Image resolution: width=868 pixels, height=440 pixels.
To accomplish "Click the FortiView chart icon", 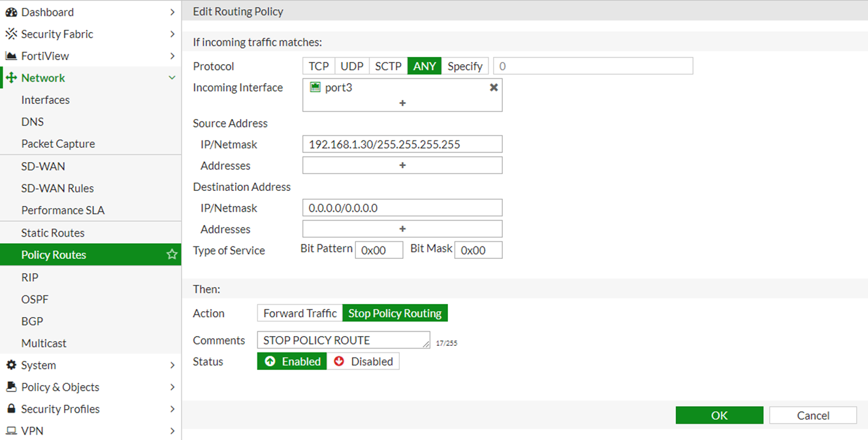I will click(x=11, y=56).
